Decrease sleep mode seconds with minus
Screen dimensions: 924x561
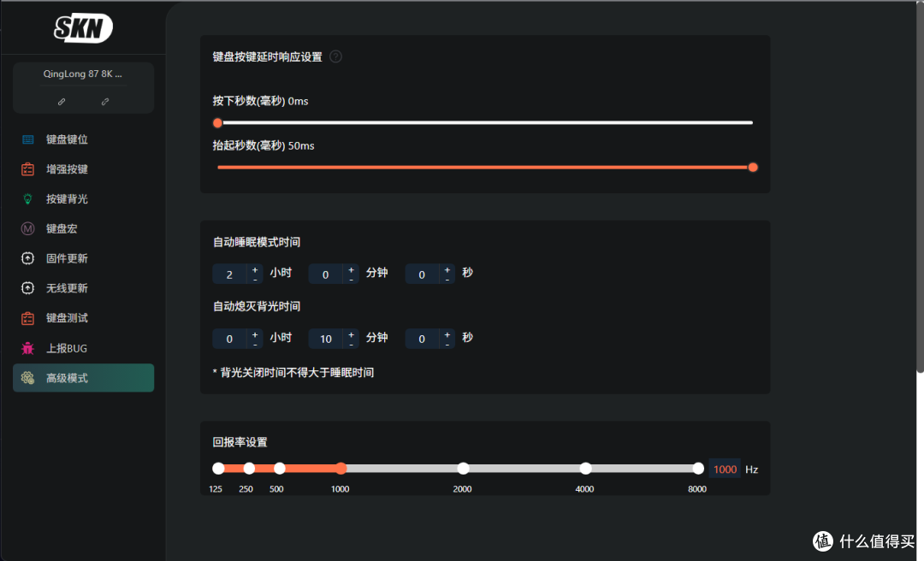(x=447, y=280)
